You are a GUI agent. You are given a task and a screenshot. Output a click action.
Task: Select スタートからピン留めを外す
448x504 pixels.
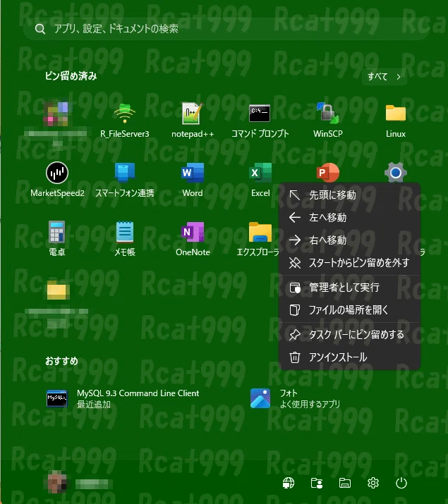pos(350,263)
